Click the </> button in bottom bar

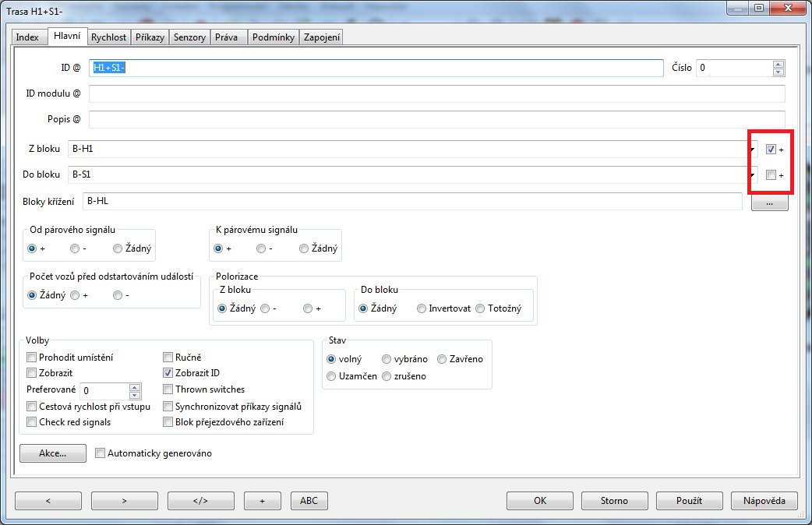200,501
